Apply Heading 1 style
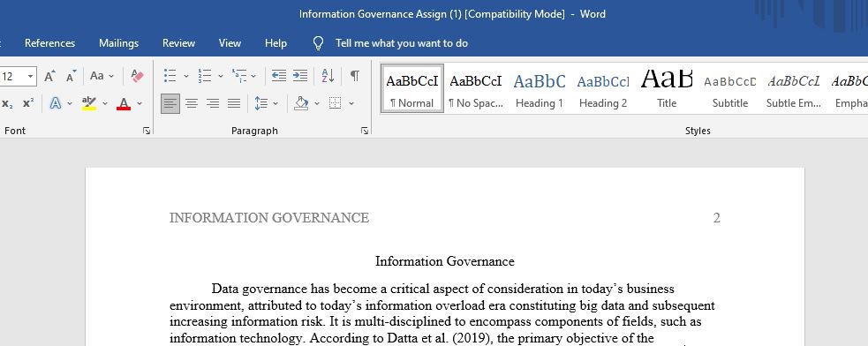The height and width of the screenshot is (346, 868). tap(540, 88)
